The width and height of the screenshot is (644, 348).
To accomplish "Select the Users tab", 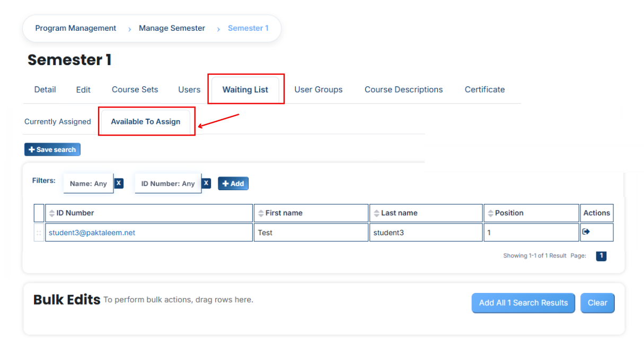I will click(189, 90).
